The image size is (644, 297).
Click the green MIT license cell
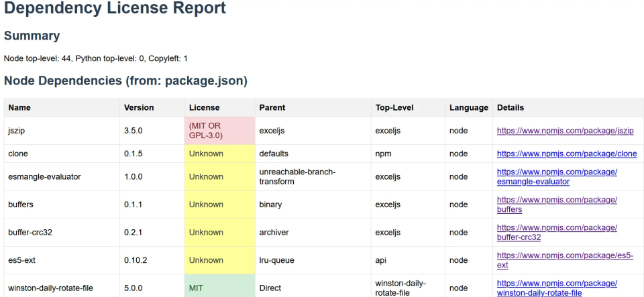point(219,288)
